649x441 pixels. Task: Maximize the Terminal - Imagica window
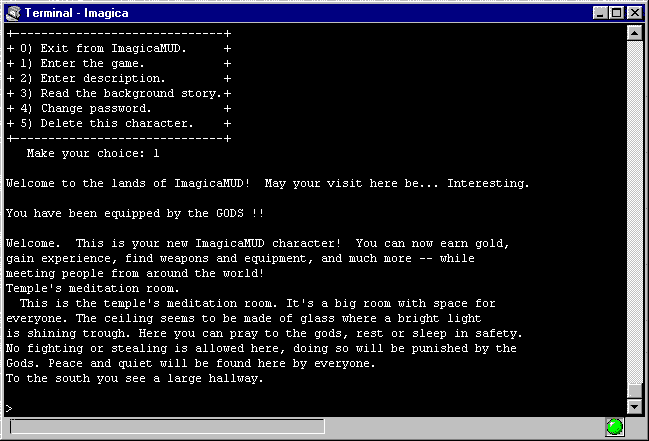point(616,12)
